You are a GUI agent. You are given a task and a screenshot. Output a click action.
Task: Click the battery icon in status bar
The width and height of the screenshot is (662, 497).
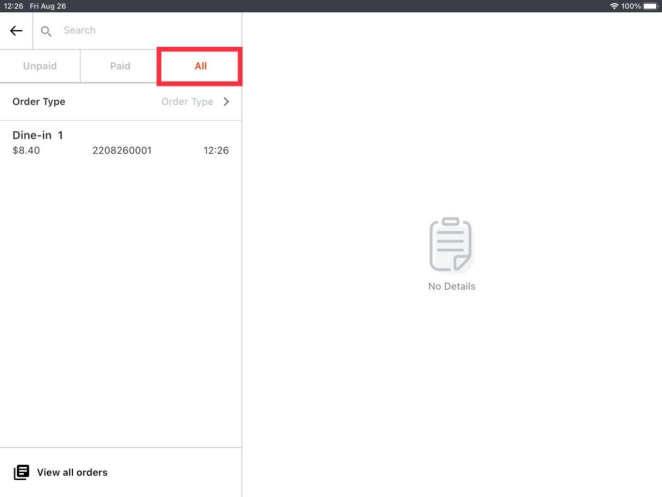point(651,6)
